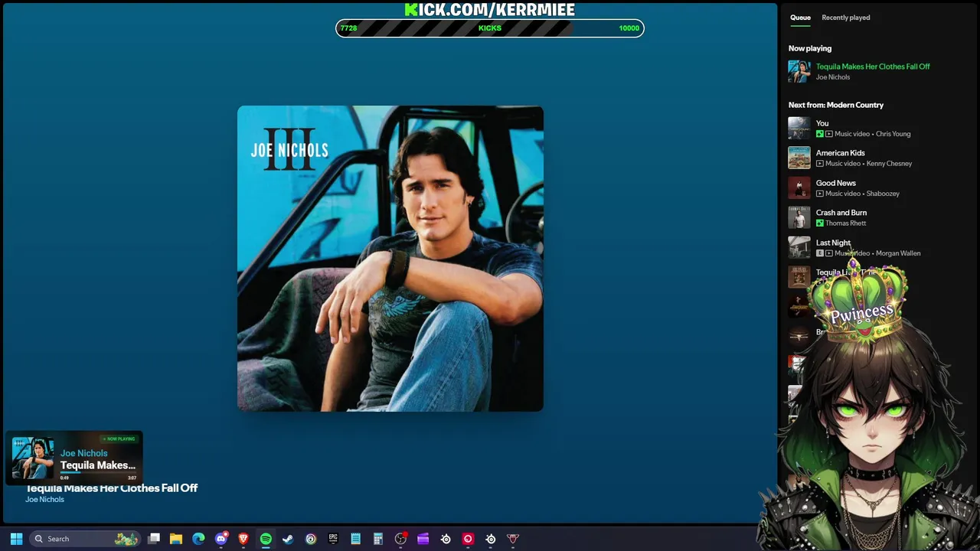Open the red square taskbar app
This screenshot has height=551, width=980.
[x=468, y=539]
